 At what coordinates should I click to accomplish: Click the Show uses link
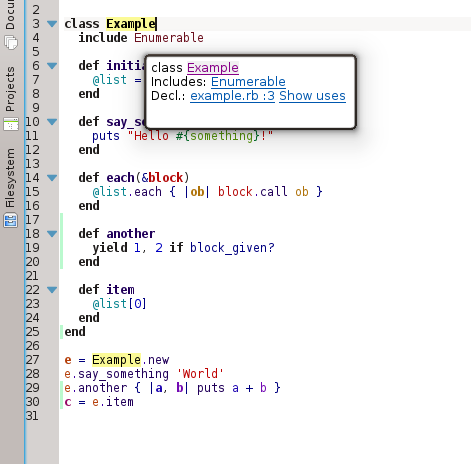point(312,96)
